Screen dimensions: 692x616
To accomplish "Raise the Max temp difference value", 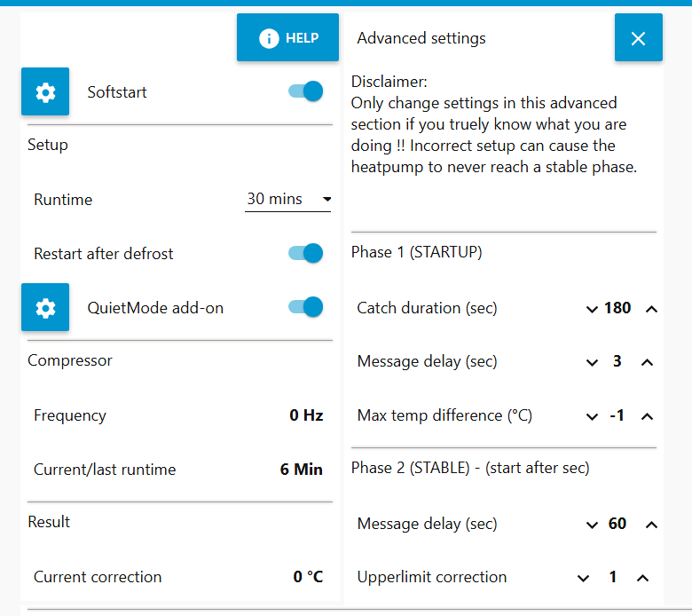I will (x=647, y=416).
